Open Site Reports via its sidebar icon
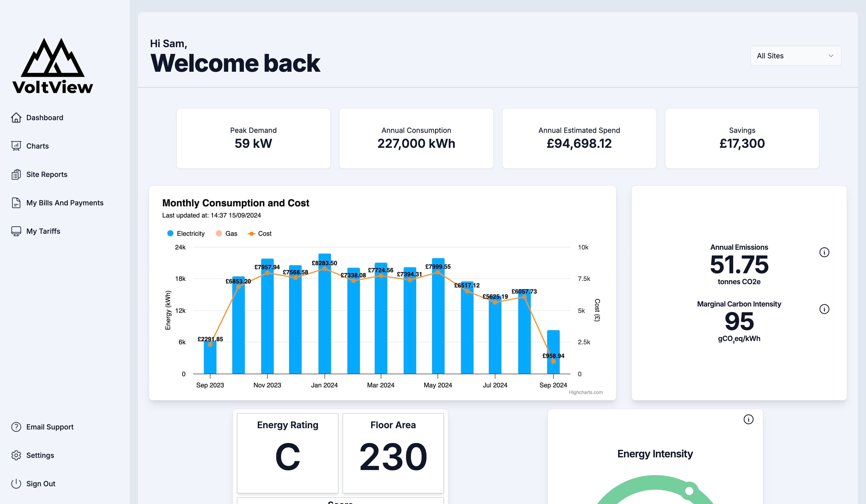This screenshot has width=866, height=504. pos(16,174)
